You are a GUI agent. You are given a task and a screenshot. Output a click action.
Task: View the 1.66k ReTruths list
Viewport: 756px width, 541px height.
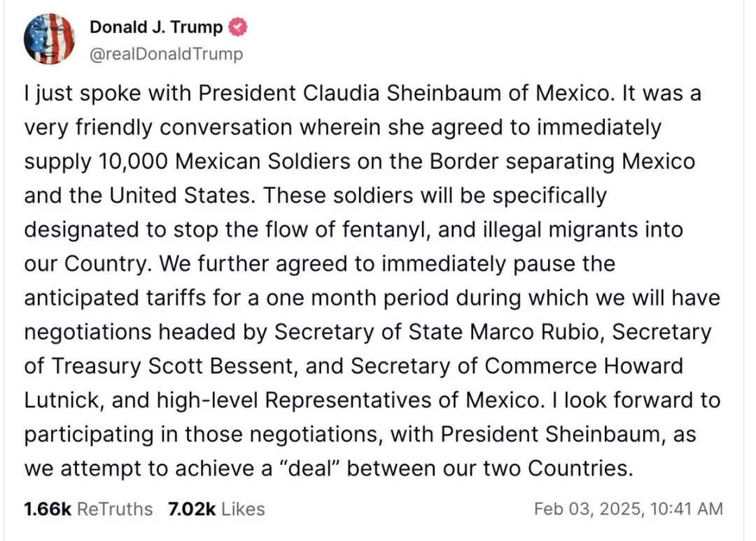tap(87, 509)
